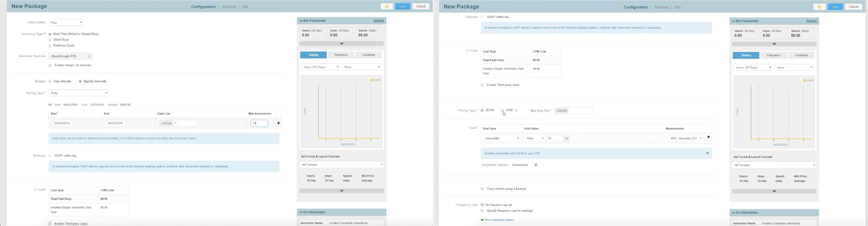Click the Daily Cap USD input

tap(185, 123)
